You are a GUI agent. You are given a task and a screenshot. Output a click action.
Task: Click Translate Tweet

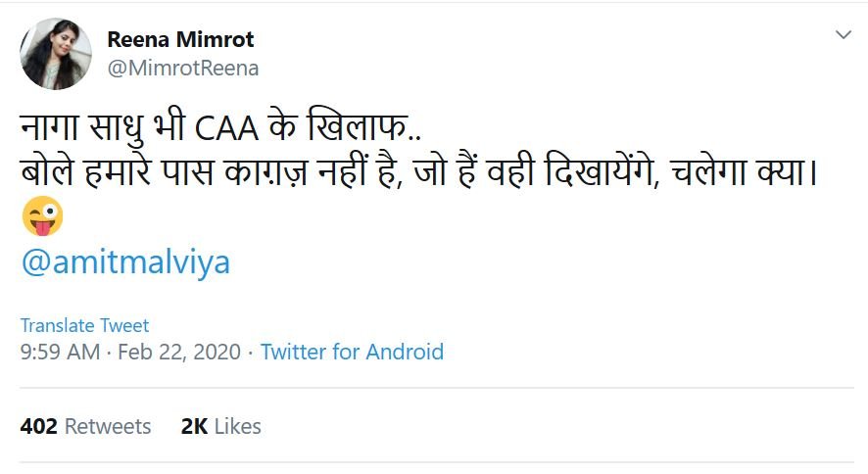tap(84, 325)
